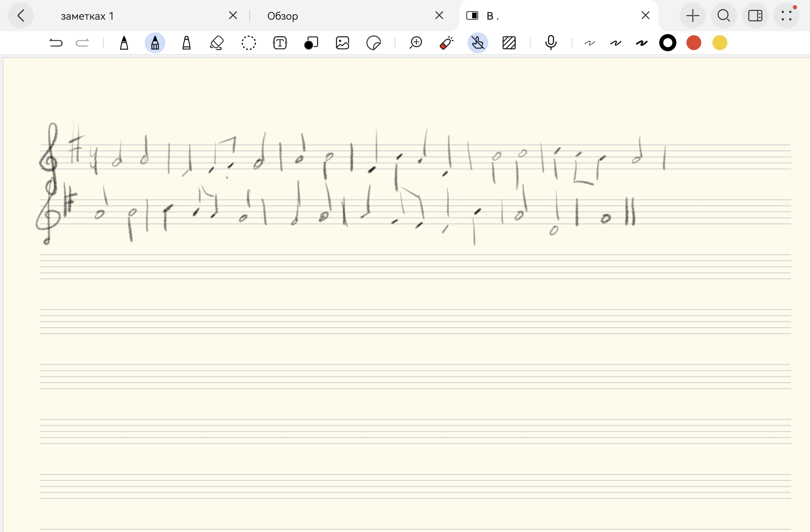The height and width of the screenshot is (532, 810).
Task: Undo the last stroke
Action: [56, 43]
